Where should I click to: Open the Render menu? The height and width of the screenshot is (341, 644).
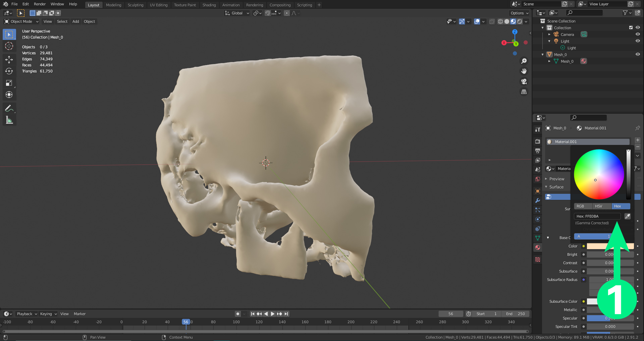click(x=40, y=4)
